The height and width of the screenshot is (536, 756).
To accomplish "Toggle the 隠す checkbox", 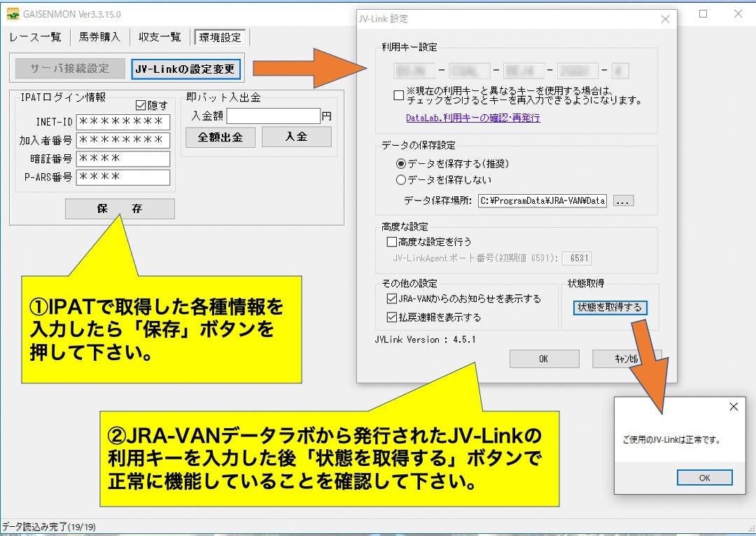I will (x=140, y=105).
